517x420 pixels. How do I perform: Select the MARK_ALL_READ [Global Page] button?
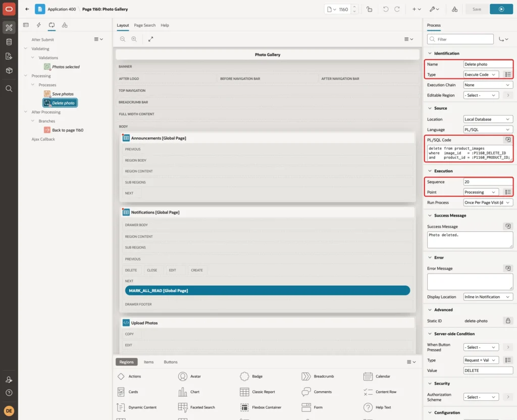(x=268, y=290)
